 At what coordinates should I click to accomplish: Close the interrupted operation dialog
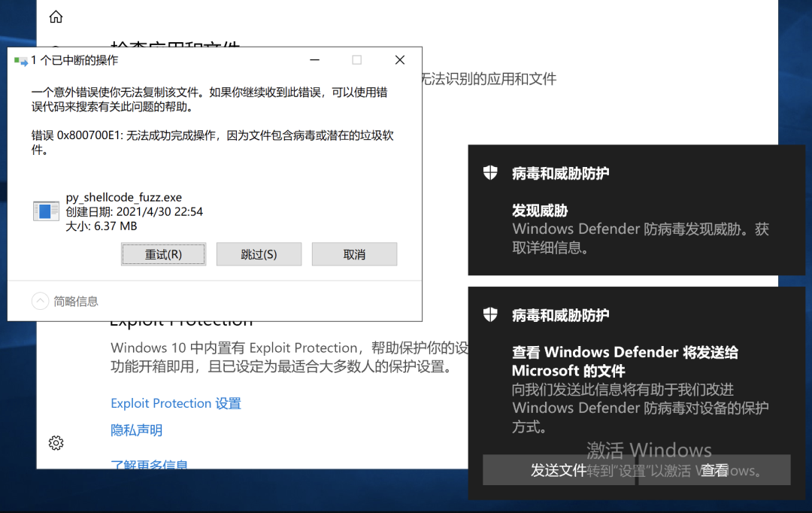400,60
